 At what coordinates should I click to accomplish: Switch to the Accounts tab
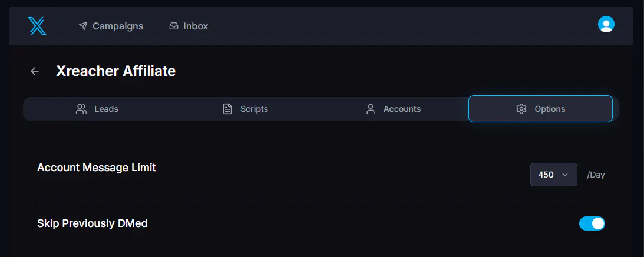(393, 109)
